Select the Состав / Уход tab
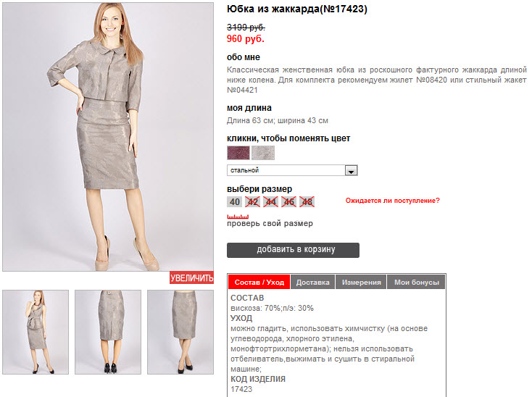 259,282
